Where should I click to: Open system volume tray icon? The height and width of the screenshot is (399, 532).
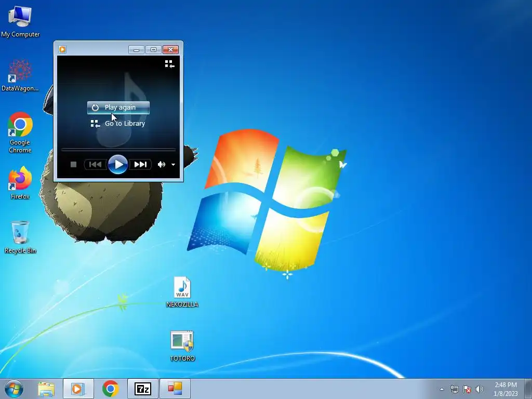tap(480, 389)
